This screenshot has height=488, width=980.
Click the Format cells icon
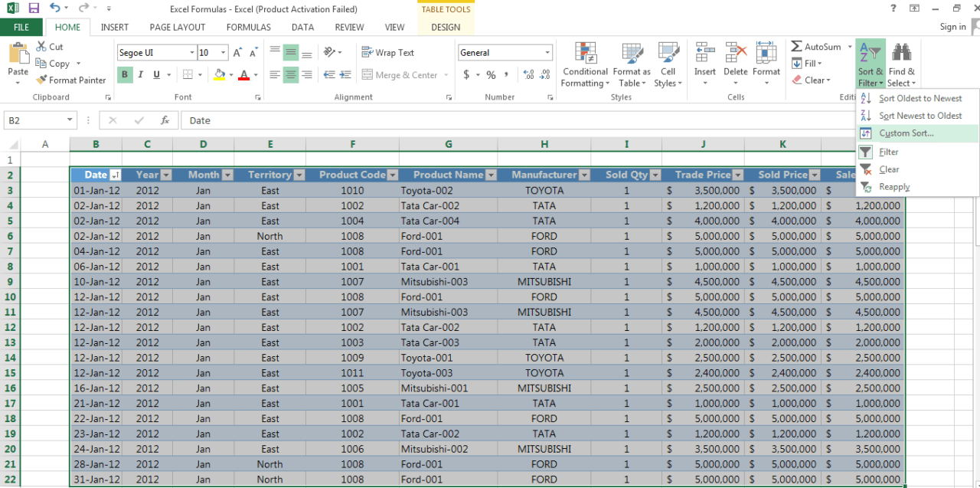pyautogui.click(x=766, y=54)
